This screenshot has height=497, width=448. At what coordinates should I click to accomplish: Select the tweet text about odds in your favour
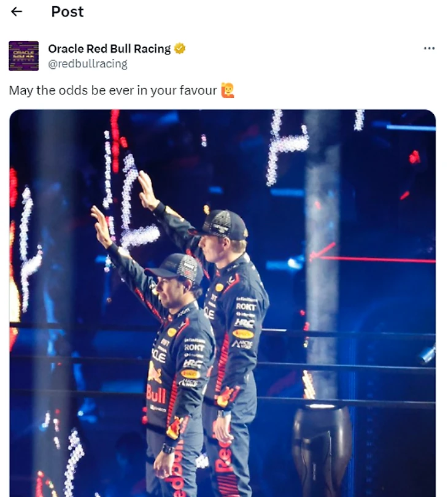click(113, 90)
